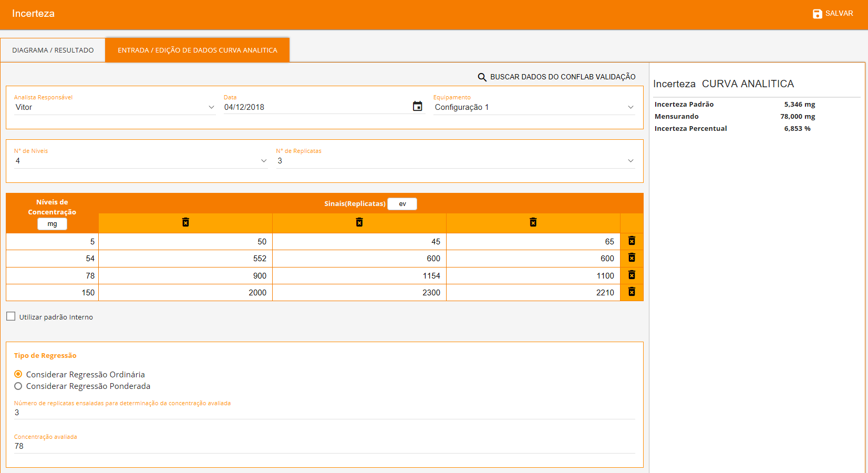Image resolution: width=868 pixels, height=473 pixels.
Task: Delete the row with concentration 54
Action: (x=632, y=258)
